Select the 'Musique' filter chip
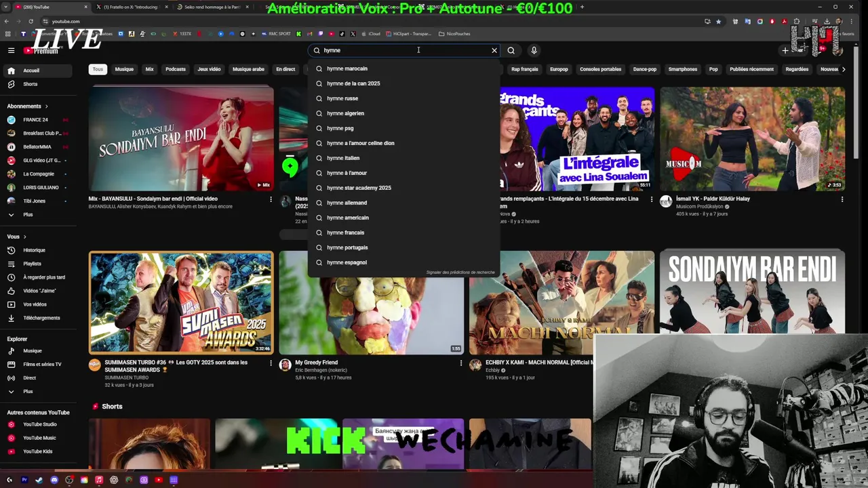Image resolution: width=868 pixels, height=488 pixels. click(x=124, y=69)
